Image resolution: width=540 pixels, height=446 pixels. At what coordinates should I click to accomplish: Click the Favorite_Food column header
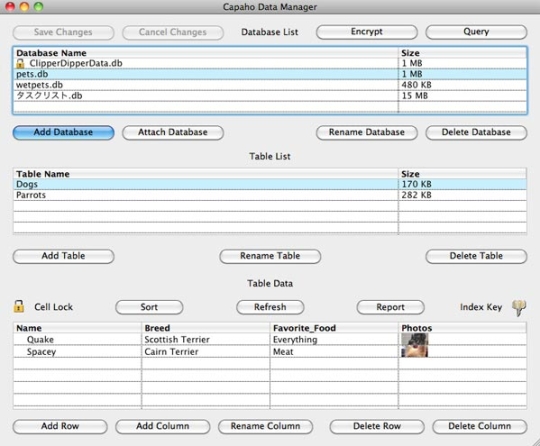coord(334,328)
